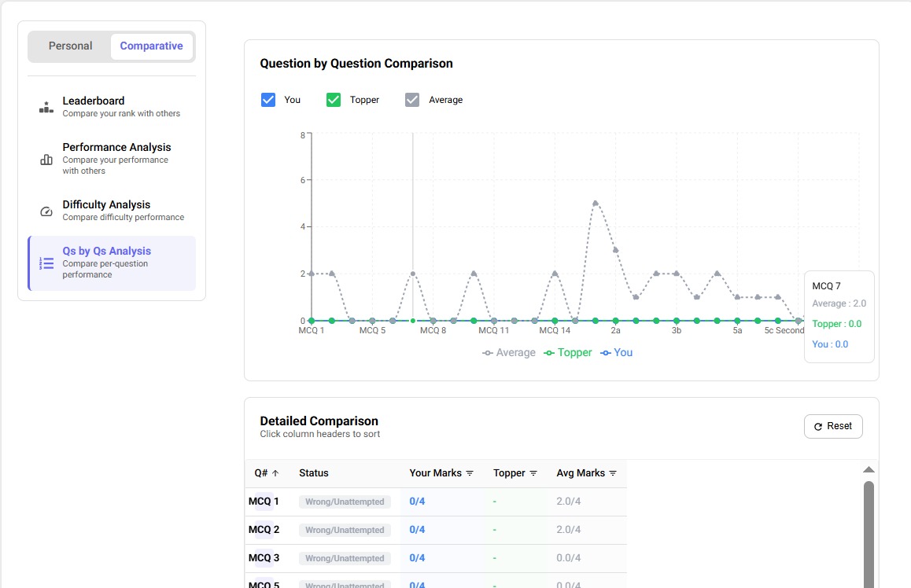Click the You legend marker below chart
The width and height of the screenshot is (911, 588).
click(x=606, y=353)
